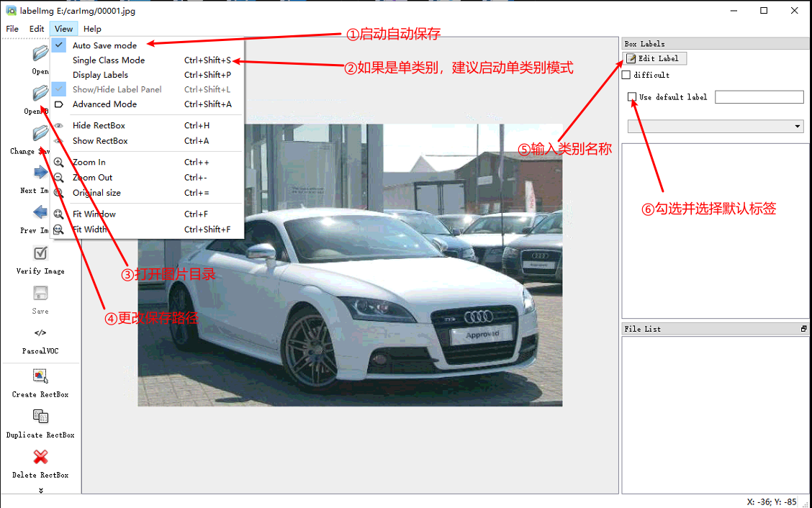Click the Fit Window magnifier icon
The width and height of the screenshot is (812, 508).
[x=58, y=214]
